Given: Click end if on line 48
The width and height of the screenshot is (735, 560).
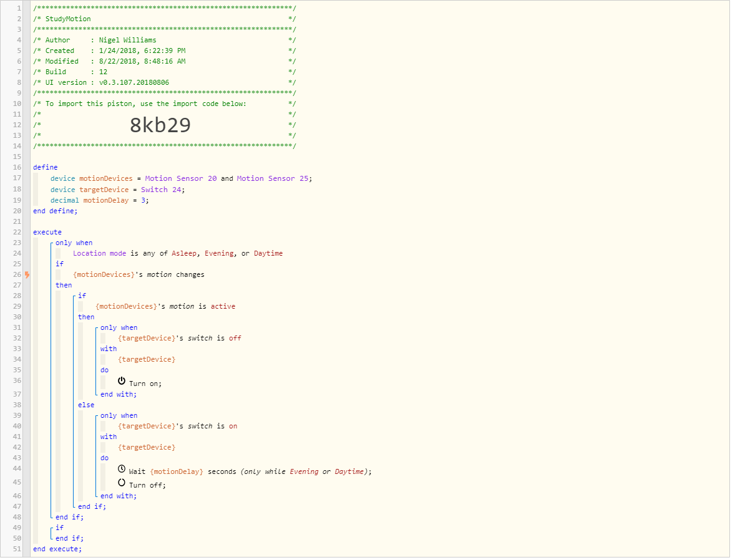Looking at the screenshot, I should (69, 518).
